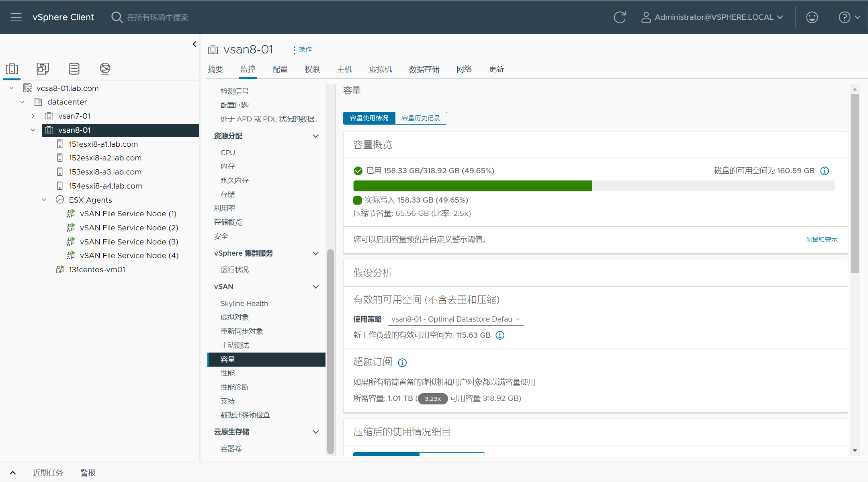Collapse the ESX Agents node

tap(44, 200)
